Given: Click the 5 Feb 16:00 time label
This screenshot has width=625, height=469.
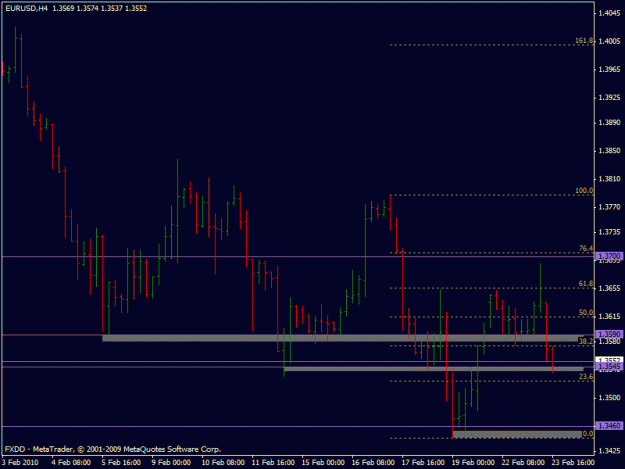Looking at the screenshot, I should point(121,463).
